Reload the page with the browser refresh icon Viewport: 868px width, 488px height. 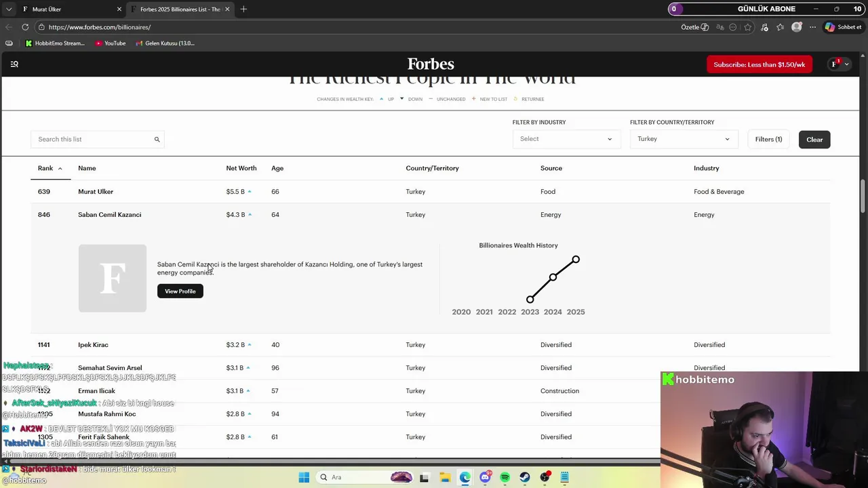click(x=25, y=27)
